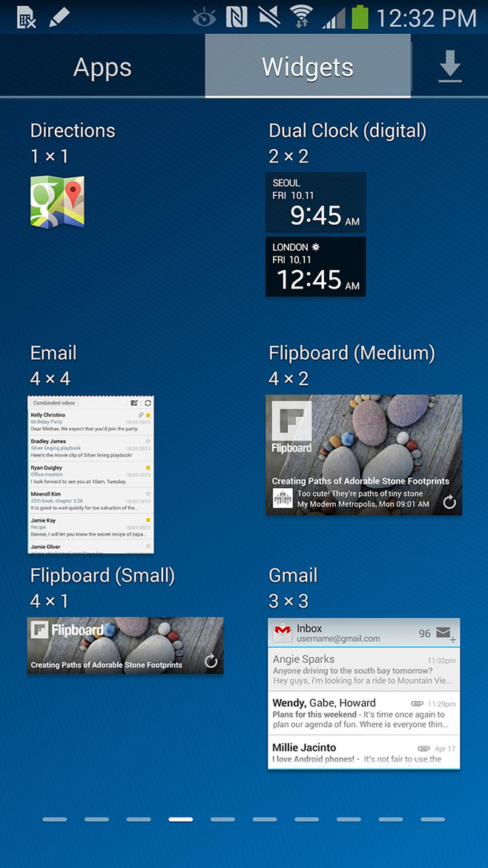488x868 pixels.
Task: Tap Inbox username@gmail.com header
Action: [x=338, y=634]
